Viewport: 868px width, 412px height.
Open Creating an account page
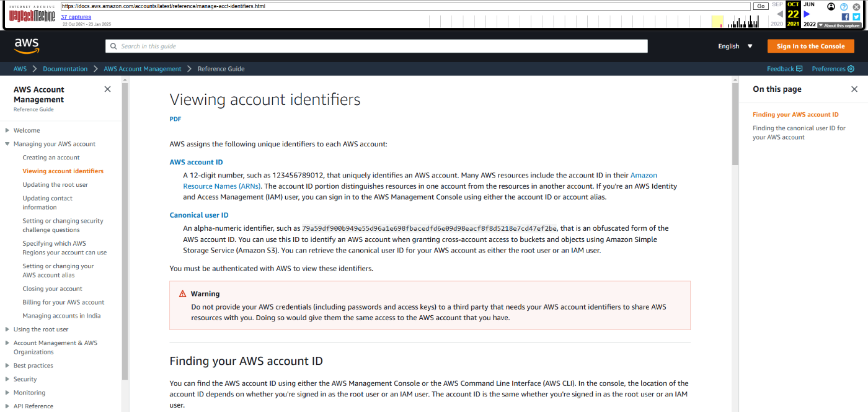51,158
